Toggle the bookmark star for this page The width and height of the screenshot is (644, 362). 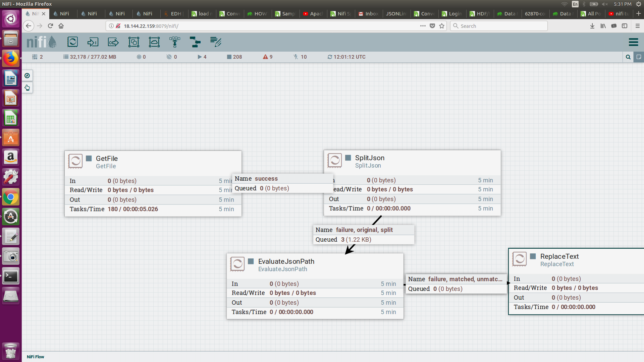442,26
